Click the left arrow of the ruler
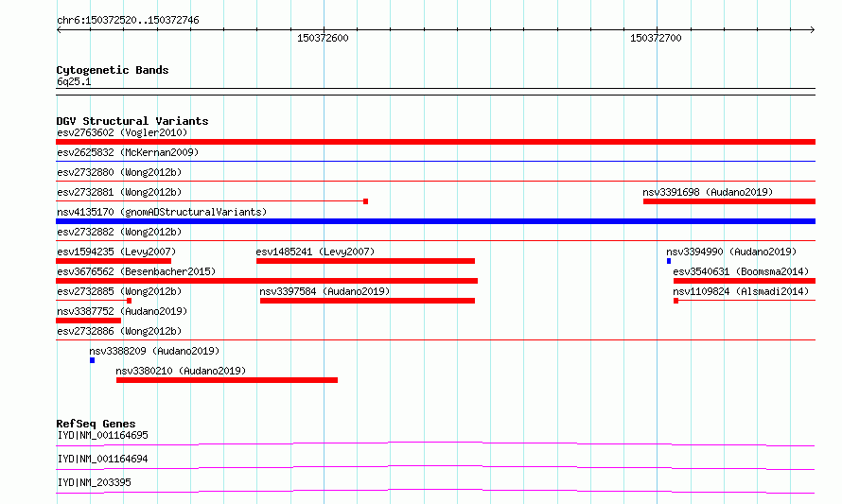This screenshot has width=842, height=504. click(59, 30)
